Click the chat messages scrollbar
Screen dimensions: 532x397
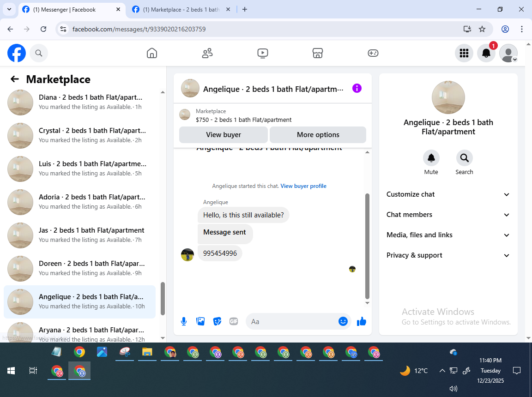367,246
